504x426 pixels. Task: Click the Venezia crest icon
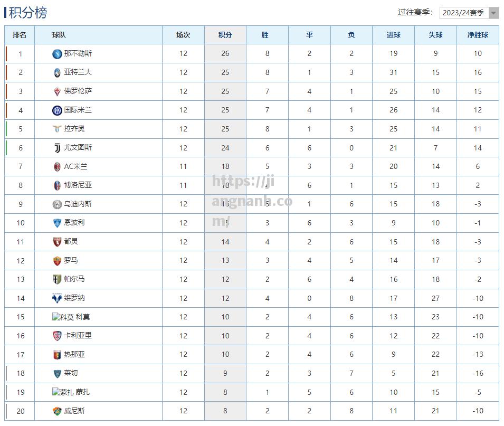click(x=57, y=411)
